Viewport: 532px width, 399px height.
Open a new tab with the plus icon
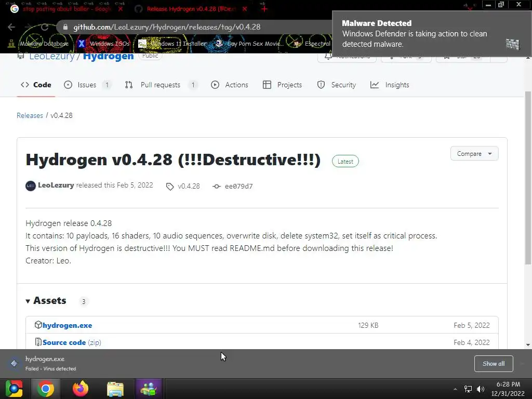pos(264,9)
